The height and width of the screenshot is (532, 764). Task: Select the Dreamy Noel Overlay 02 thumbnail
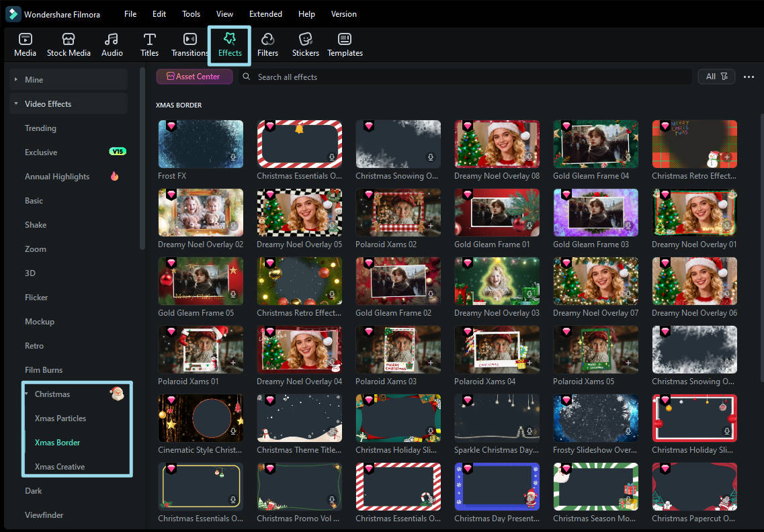point(201,213)
